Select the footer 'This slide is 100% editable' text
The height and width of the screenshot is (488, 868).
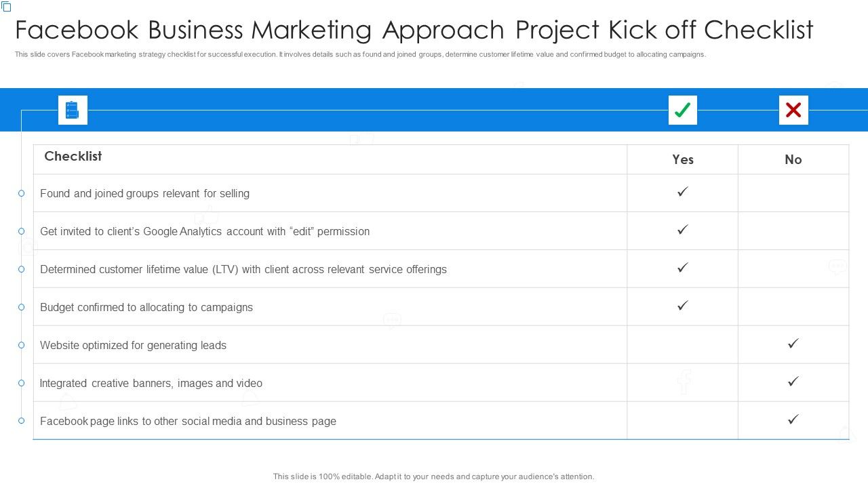(x=433, y=476)
